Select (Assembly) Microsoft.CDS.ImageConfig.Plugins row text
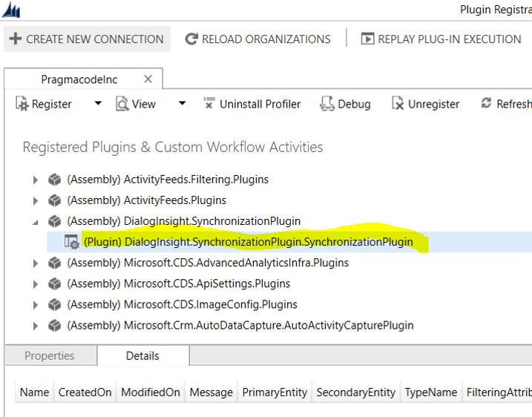Viewport: 532px width, 417px height. pos(182,305)
